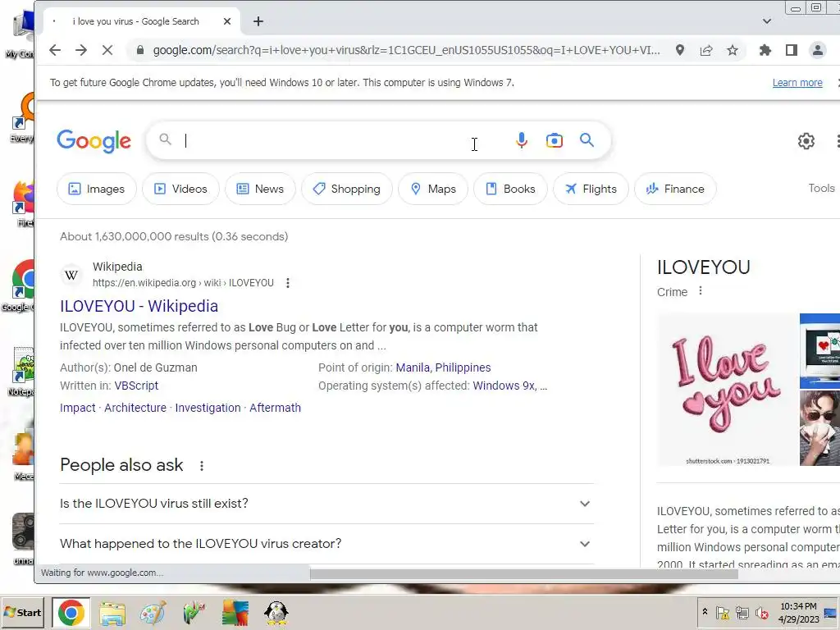The height and width of the screenshot is (630, 840).
Task: Jump to Aftermath section link
Action: (275, 408)
